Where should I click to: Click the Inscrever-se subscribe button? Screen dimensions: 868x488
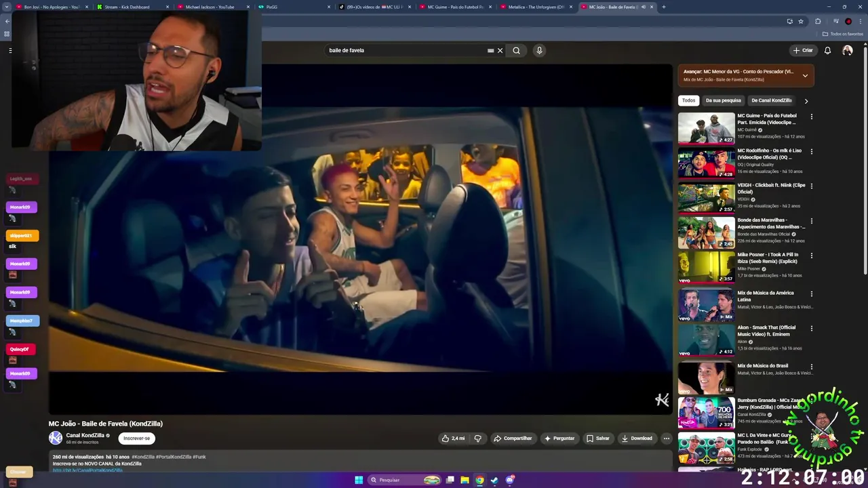click(136, 439)
